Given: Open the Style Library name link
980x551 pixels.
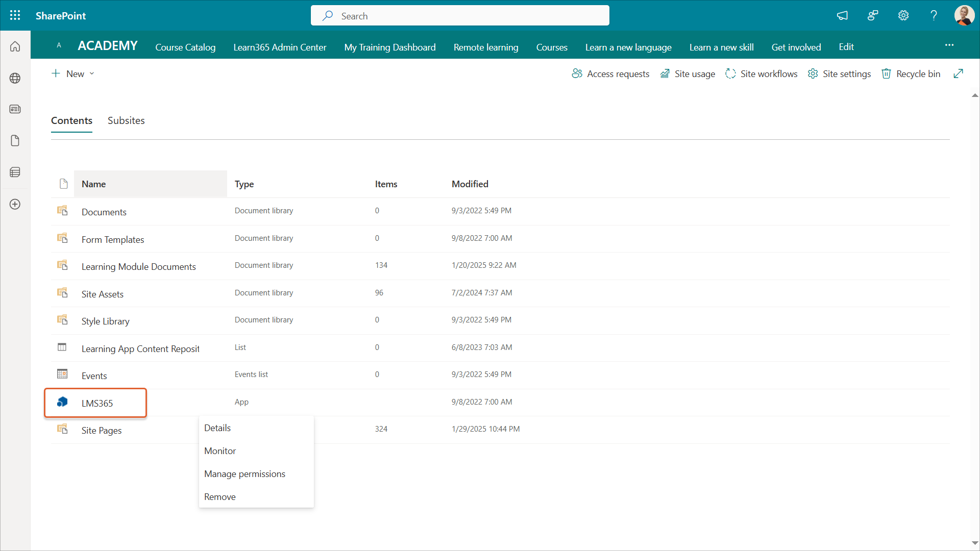Looking at the screenshot, I should coord(106,321).
